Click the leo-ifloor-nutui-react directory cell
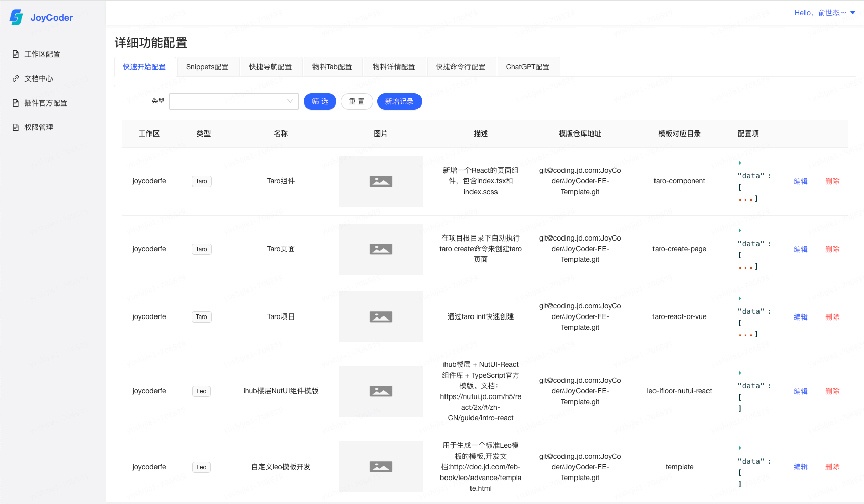Image resolution: width=864 pixels, height=504 pixels. 679,391
